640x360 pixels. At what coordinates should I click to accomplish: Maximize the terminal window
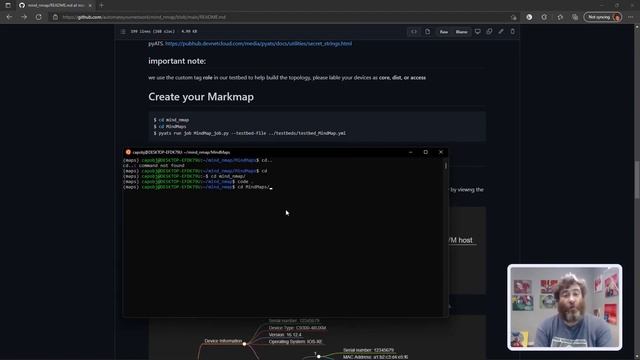click(426, 152)
